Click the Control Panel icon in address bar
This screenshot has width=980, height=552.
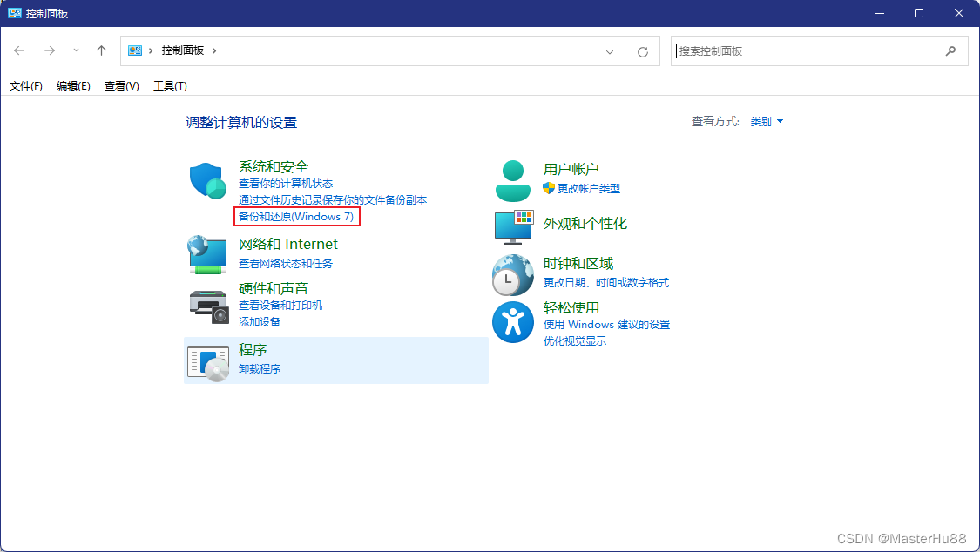tap(134, 50)
